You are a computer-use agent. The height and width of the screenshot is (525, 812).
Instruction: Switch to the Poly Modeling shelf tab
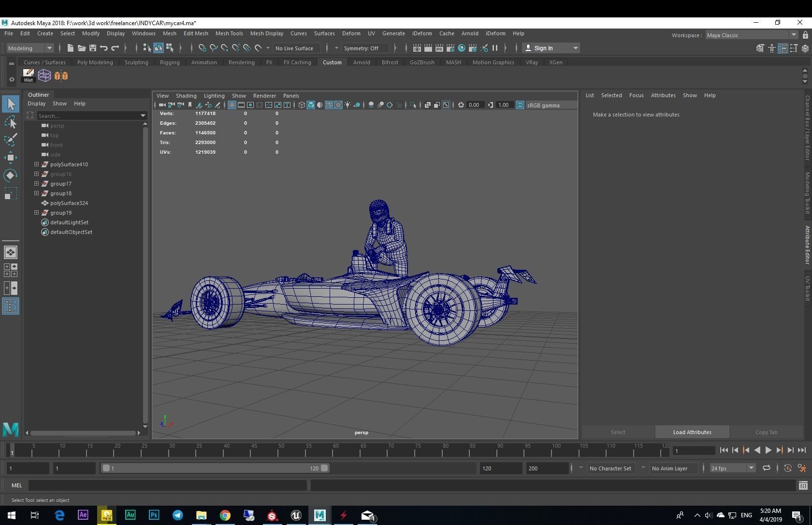[x=95, y=62]
